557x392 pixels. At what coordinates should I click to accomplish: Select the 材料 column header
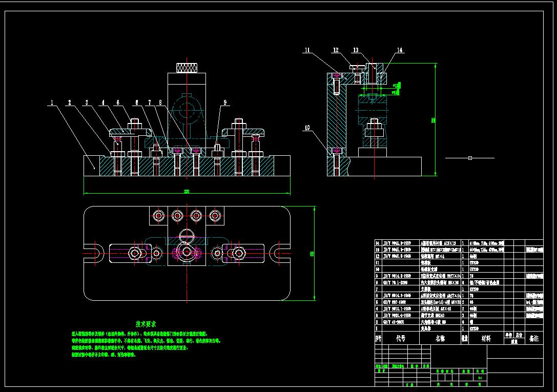point(486,338)
